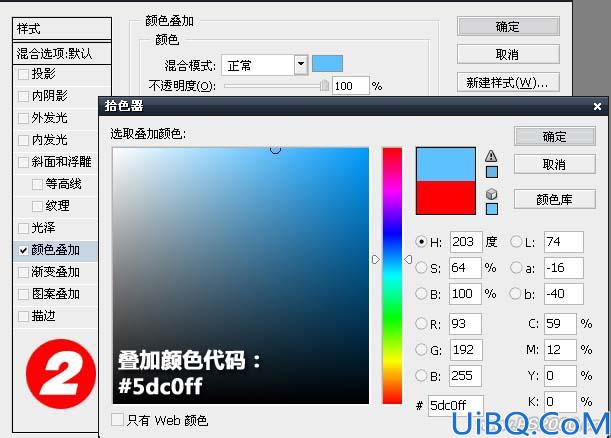Click the Lab a field showing -16
Viewport: 611px width, 438px height.
(x=564, y=268)
